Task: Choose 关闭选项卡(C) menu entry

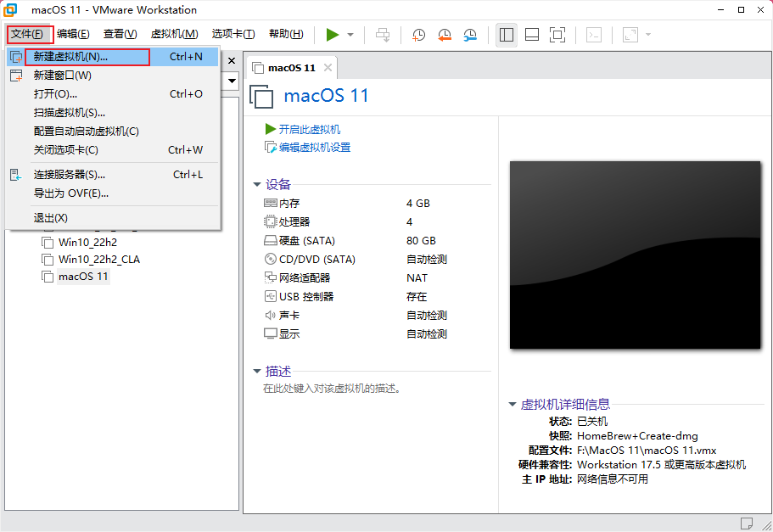Action: (114, 150)
